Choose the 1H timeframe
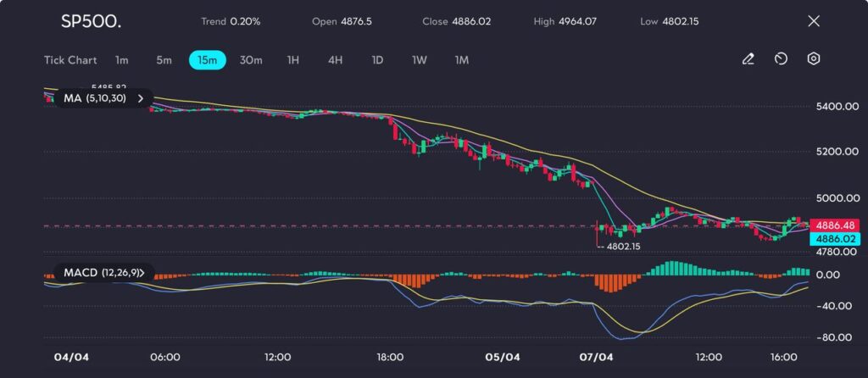868x378 pixels. 293,60
